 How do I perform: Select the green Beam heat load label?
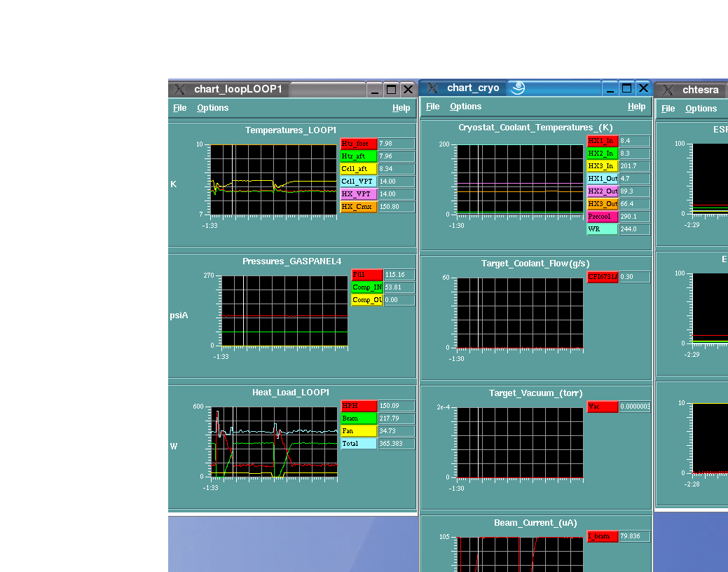[x=359, y=418]
